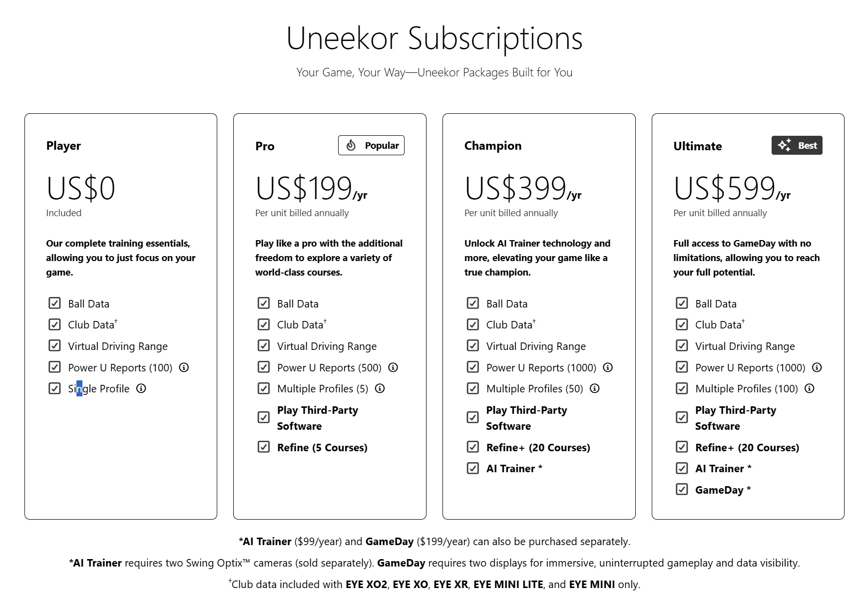Click info icon next to Power U Reports (100)

click(x=184, y=367)
